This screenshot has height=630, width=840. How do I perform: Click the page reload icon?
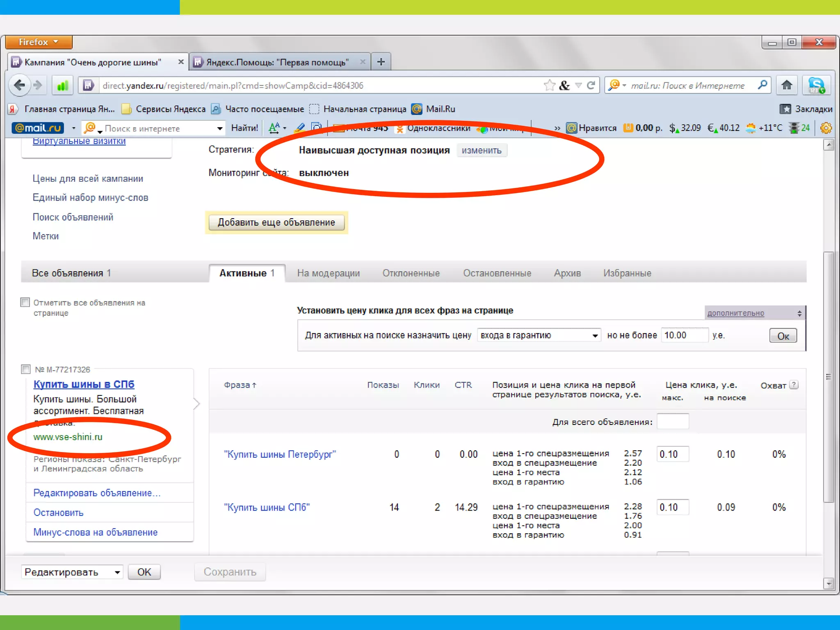pyautogui.click(x=591, y=85)
